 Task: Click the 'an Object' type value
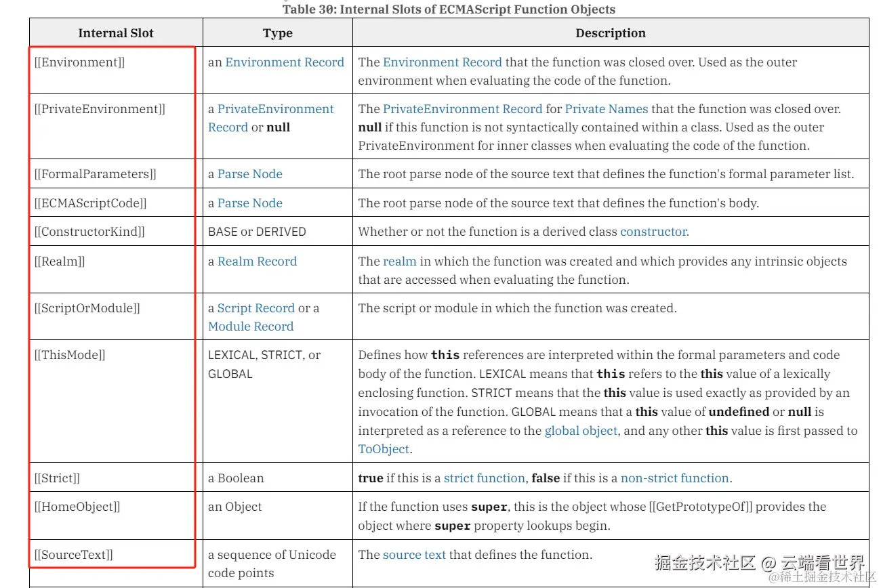pos(234,507)
